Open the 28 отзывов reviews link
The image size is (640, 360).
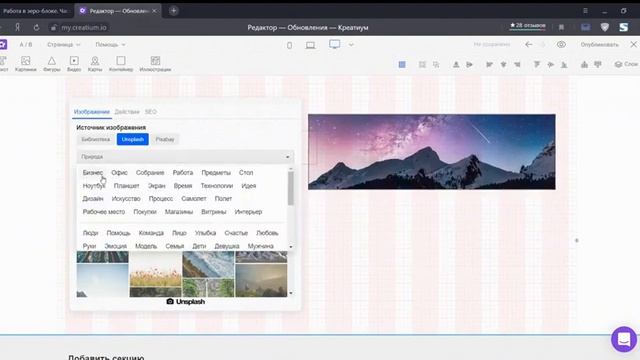point(527,25)
